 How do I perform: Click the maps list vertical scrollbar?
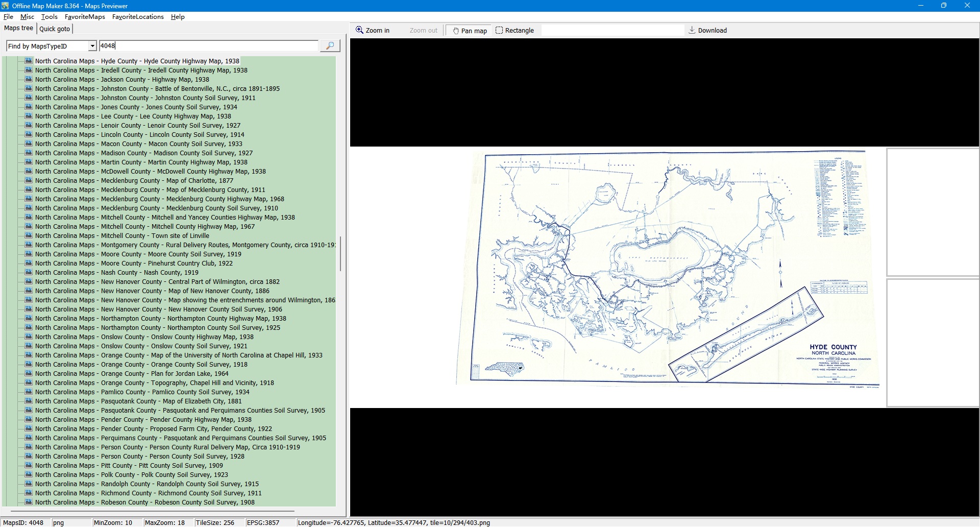point(340,253)
